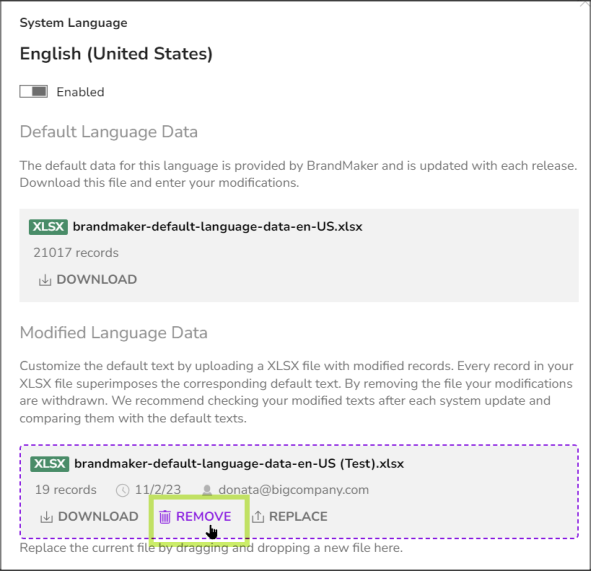Viewport: 591px width, 571px height.
Task: Click the donata@bigcompany.com email text
Action: (x=294, y=490)
